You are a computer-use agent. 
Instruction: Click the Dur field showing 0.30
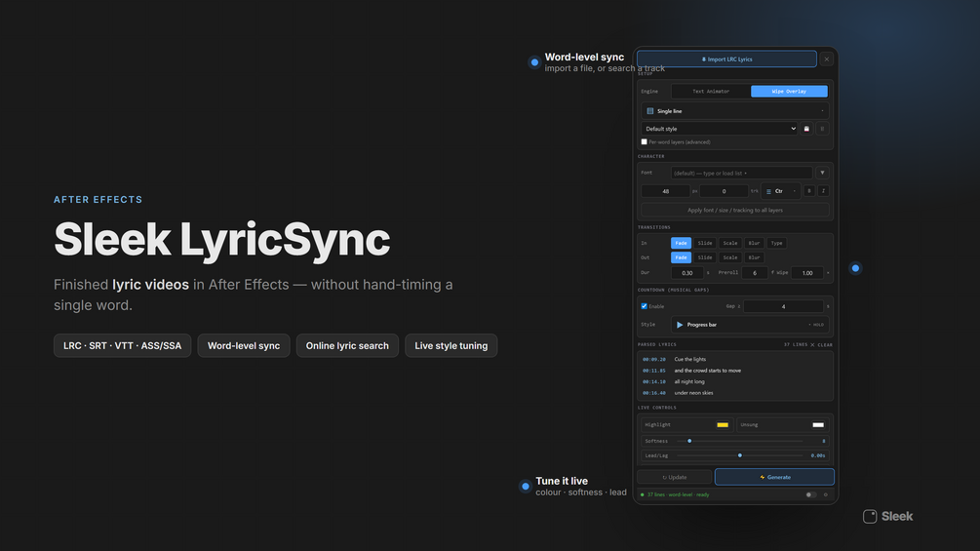click(x=686, y=273)
